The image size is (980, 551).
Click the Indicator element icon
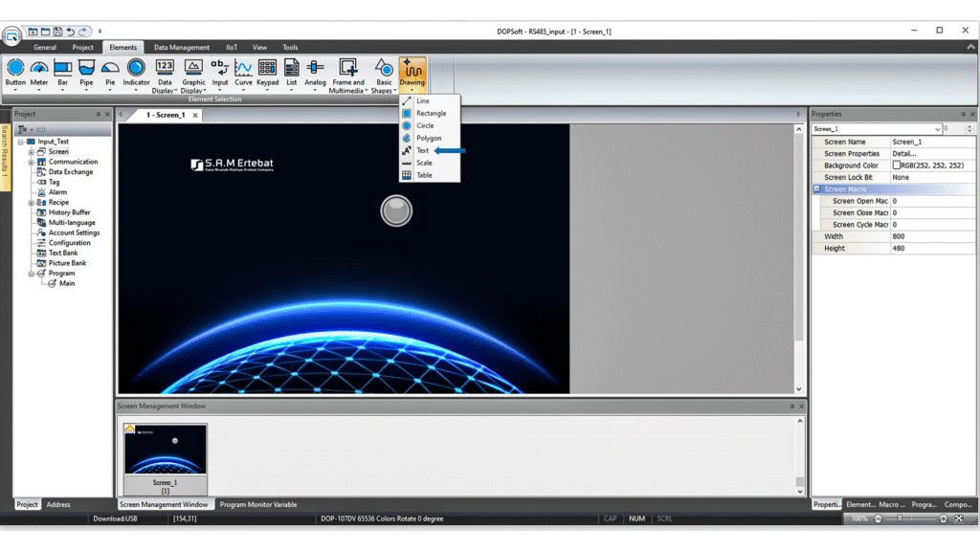(136, 69)
